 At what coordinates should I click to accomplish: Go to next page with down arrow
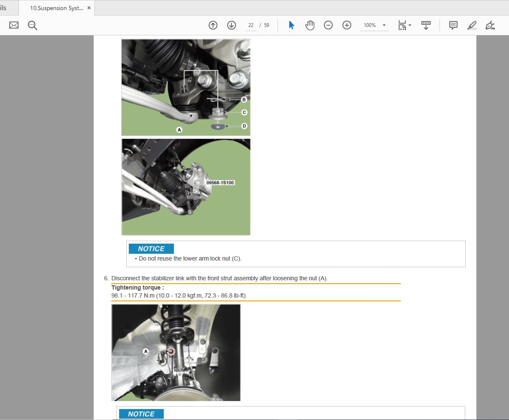pyautogui.click(x=232, y=25)
